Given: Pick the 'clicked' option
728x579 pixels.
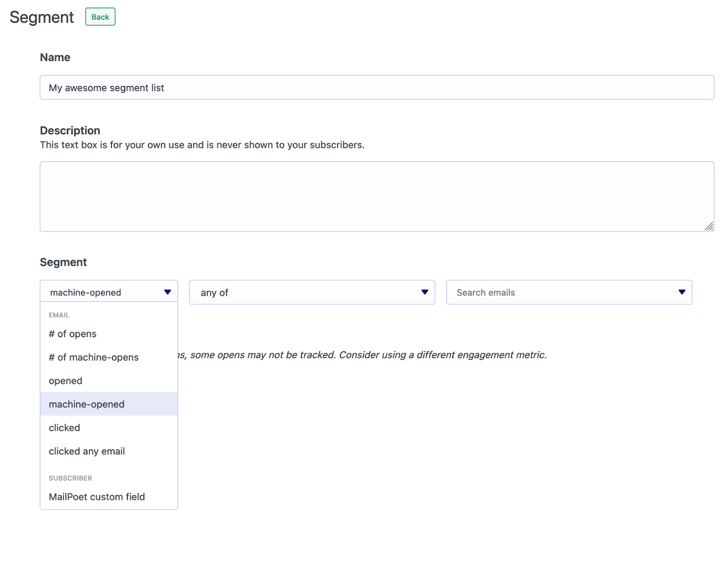Looking at the screenshot, I should 109,428.
